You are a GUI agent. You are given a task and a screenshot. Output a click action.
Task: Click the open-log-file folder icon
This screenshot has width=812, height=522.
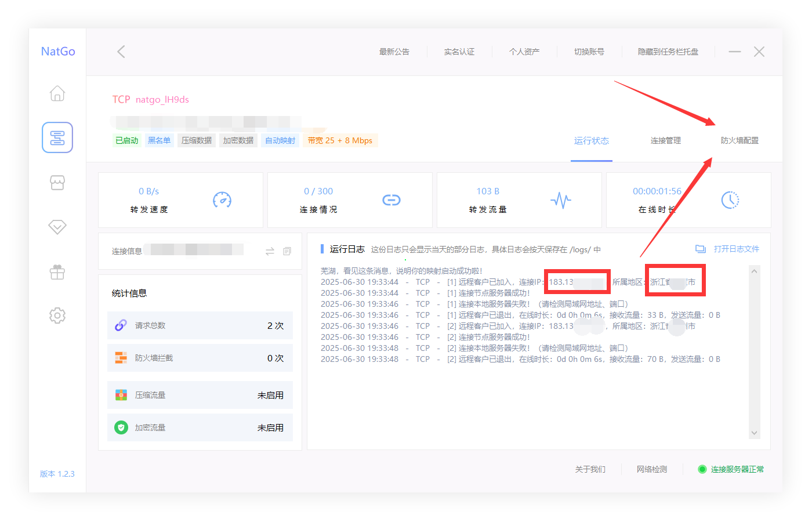[701, 249]
